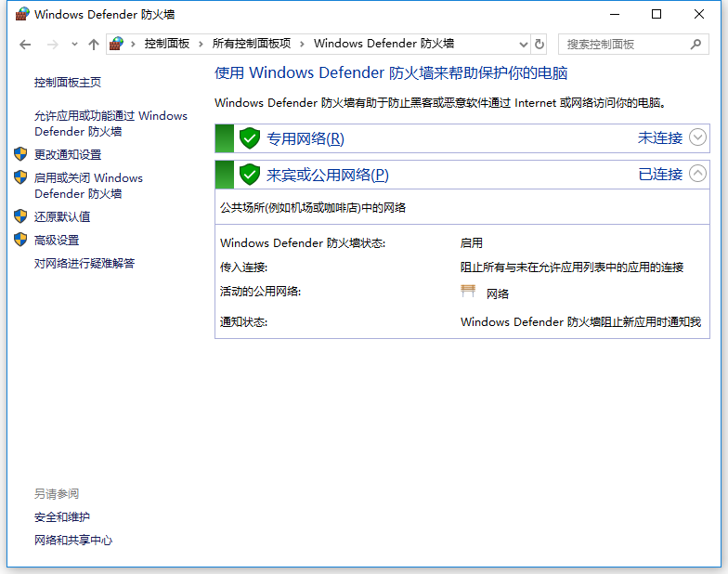Click the bench network icon beside 网络
The height and width of the screenshot is (574, 728).
click(x=468, y=291)
